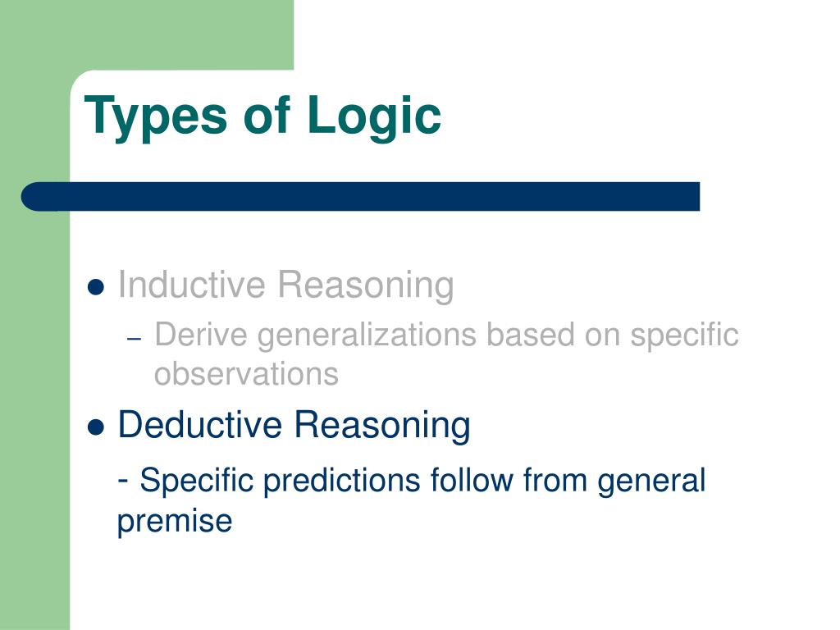
Task: Click the dark blue horizontal divider bar
Action: tap(360, 197)
